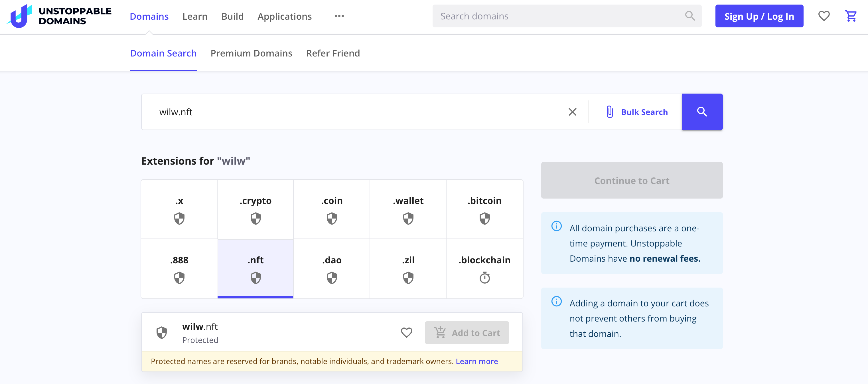Click the Refer Friend tab
This screenshot has width=868, height=384.
coord(333,53)
